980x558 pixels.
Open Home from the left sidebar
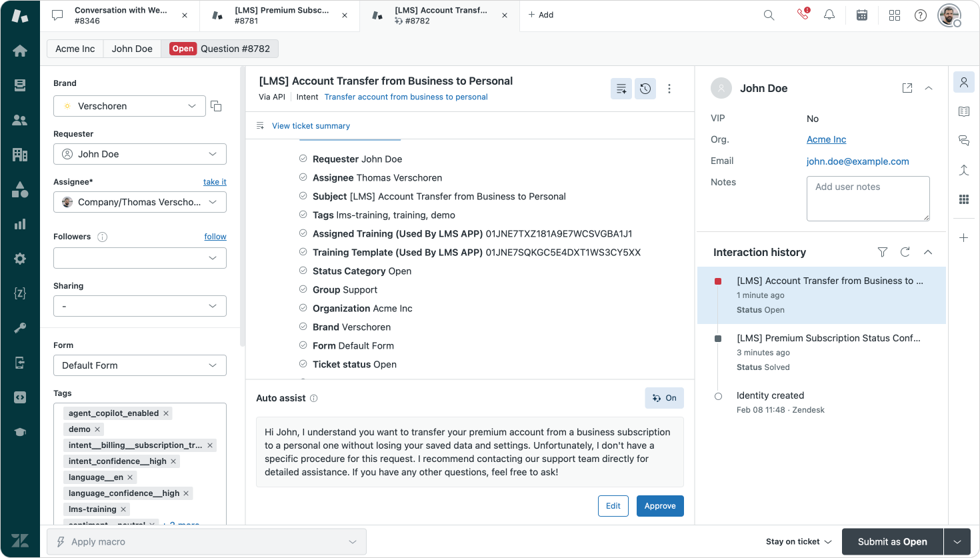20,51
